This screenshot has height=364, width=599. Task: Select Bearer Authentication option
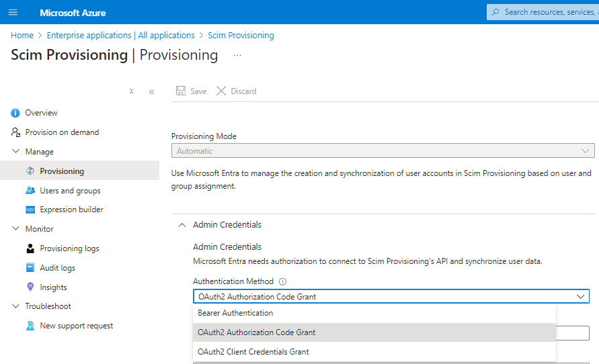point(374,313)
